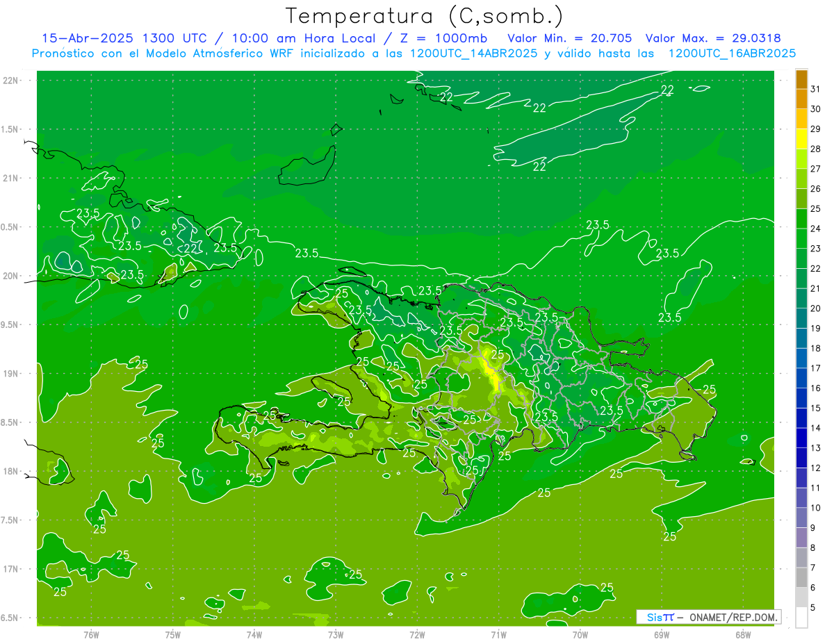The width and height of the screenshot is (834, 644).
Task: Click the '24' label on the color scale
Action: pyautogui.click(x=816, y=229)
